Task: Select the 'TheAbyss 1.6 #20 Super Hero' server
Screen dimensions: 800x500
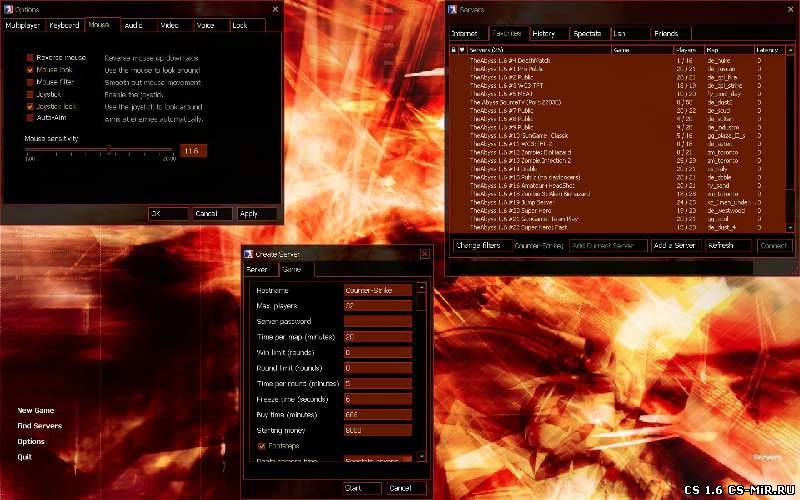Action: tap(618, 211)
